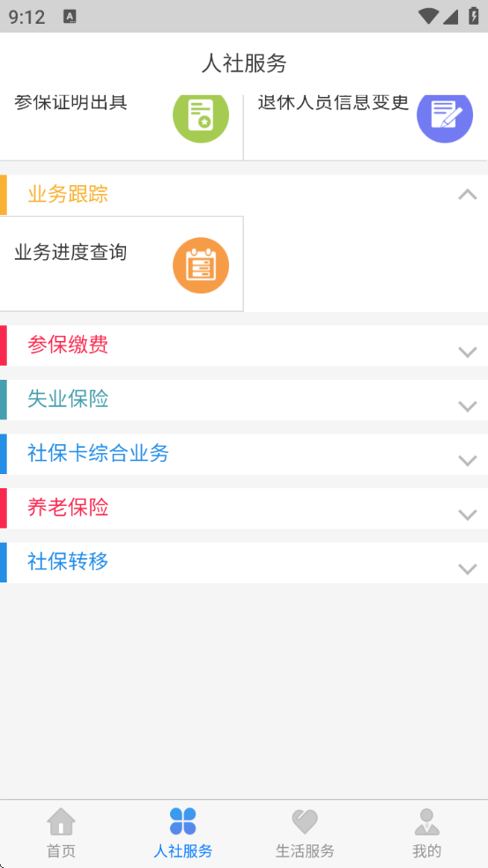Expand the 失业保险 section chevron
The height and width of the screenshot is (868, 488).
[x=468, y=406]
